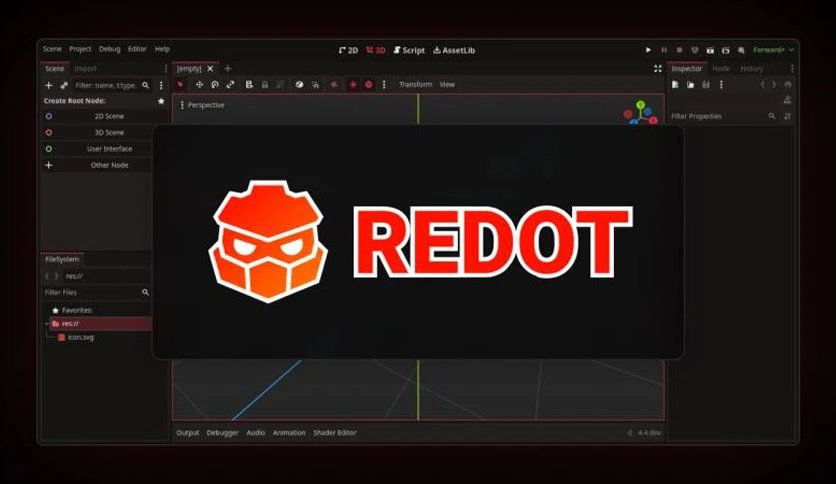Toggle preview environment icon
Screen dimensions: 836x484
[368, 84]
